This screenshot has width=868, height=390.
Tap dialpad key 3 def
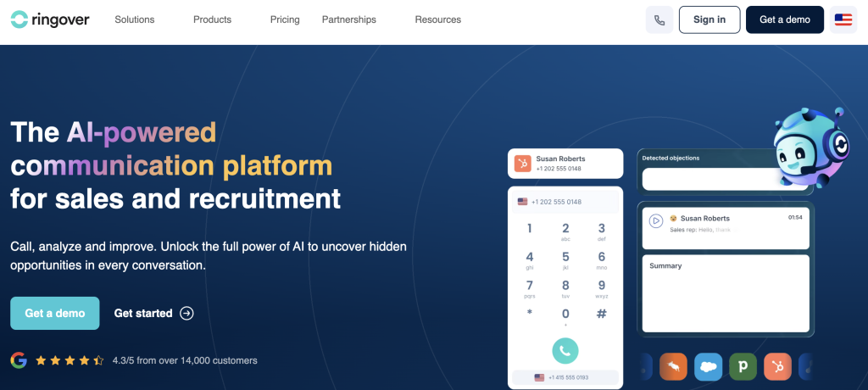coord(601,232)
